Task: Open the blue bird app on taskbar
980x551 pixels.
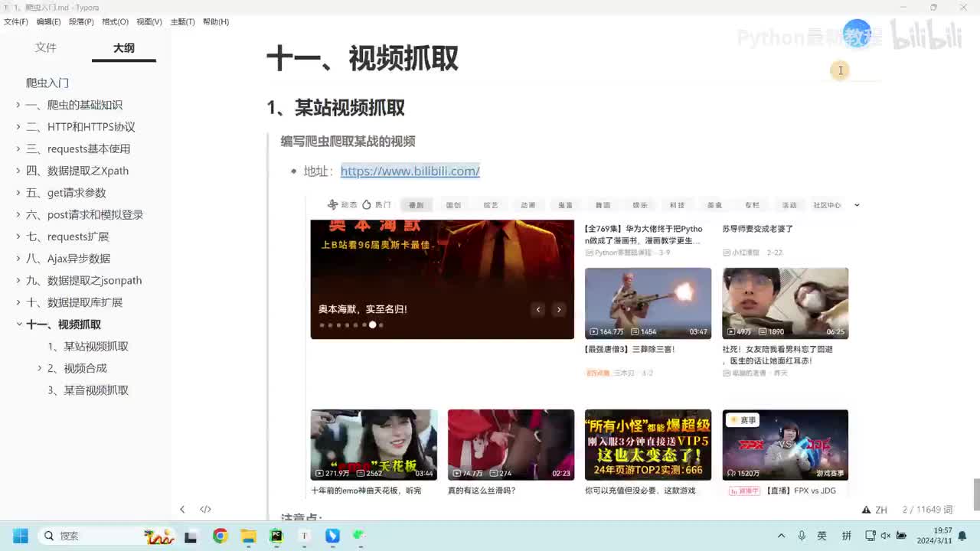Action: click(x=332, y=536)
